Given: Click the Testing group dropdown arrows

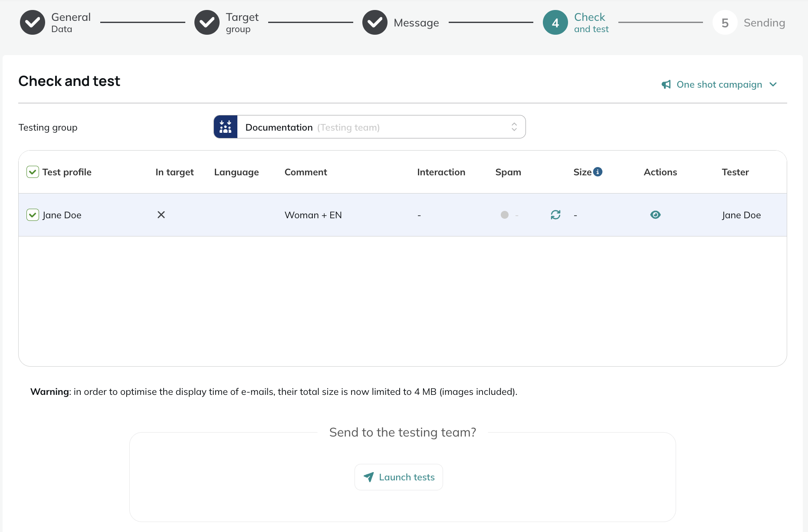Looking at the screenshot, I should coord(514,127).
